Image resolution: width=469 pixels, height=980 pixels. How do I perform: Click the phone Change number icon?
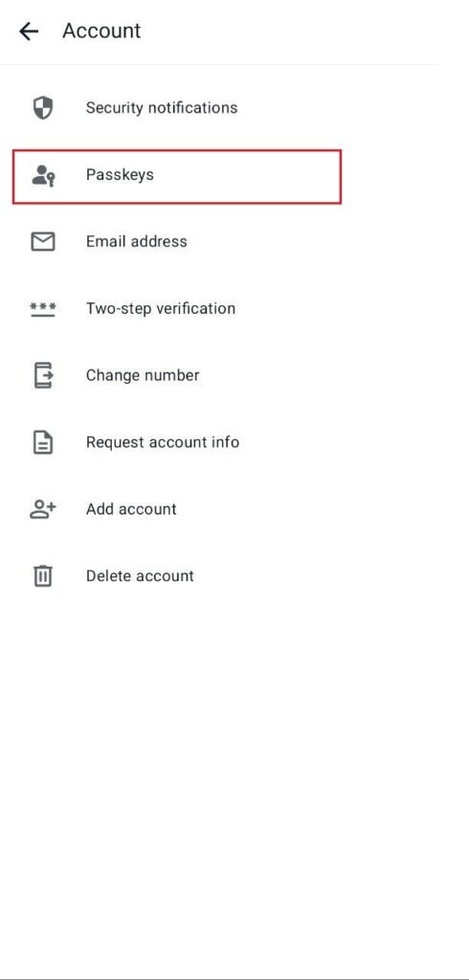pos(42,375)
